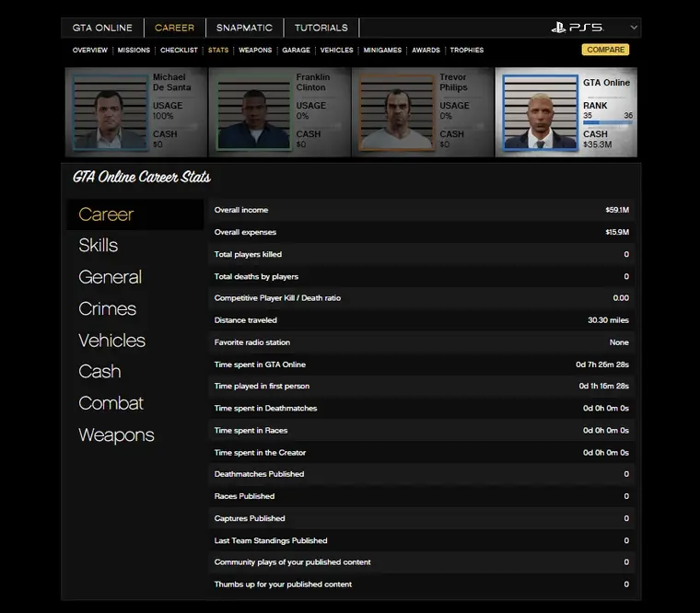
Task: Switch to the Snapmatic tab
Action: coord(244,28)
